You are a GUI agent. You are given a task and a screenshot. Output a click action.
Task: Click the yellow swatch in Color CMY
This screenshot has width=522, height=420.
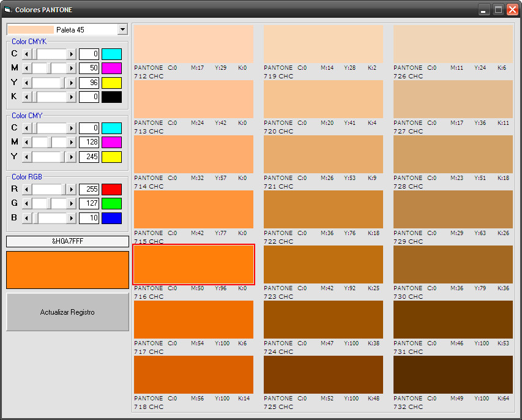point(111,157)
